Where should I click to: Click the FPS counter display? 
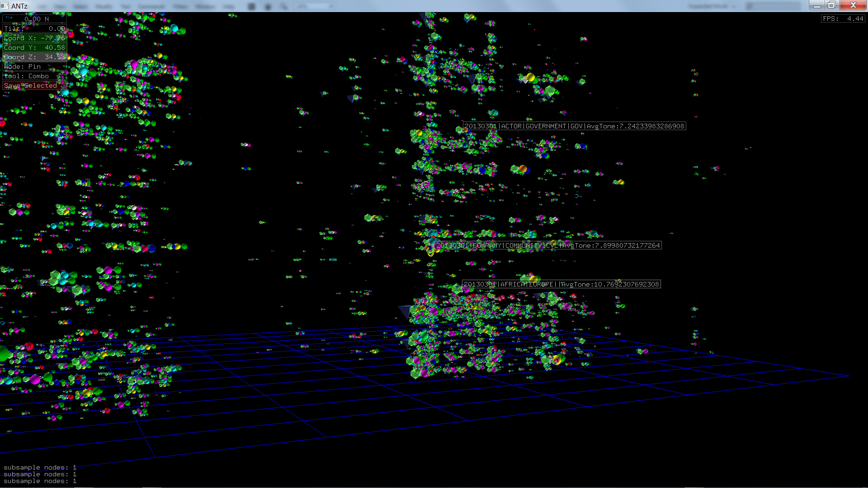(x=843, y=19)
